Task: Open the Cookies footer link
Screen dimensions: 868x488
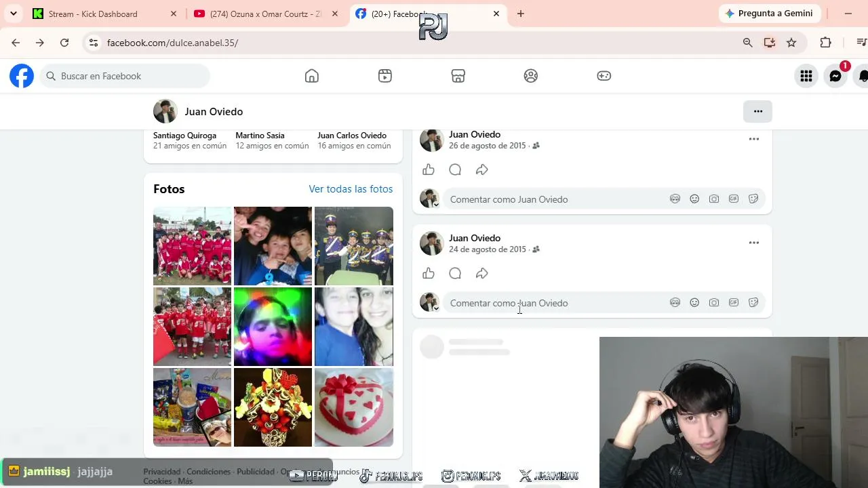Action: click(157, 481)
